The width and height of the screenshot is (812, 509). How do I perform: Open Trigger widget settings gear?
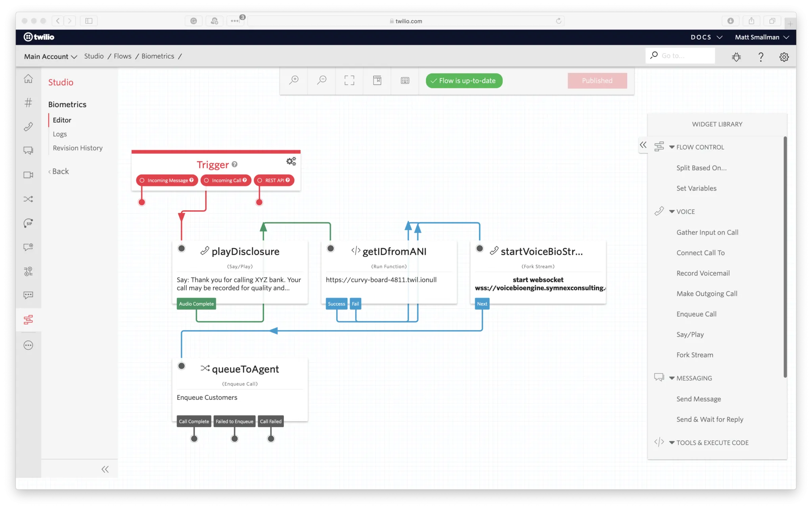[291, 161]
